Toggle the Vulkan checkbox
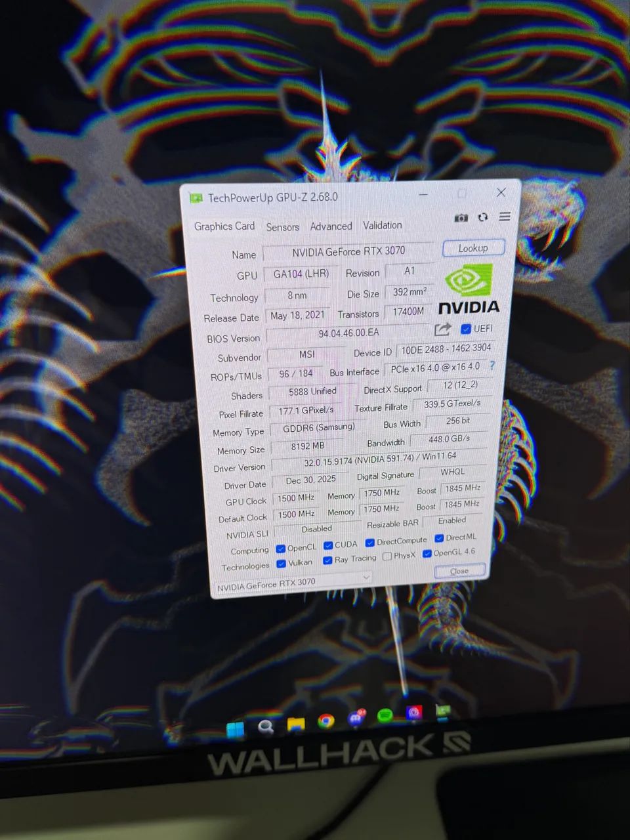The height and width of the screenshot is (840, 630). click(x=281, y=564)
